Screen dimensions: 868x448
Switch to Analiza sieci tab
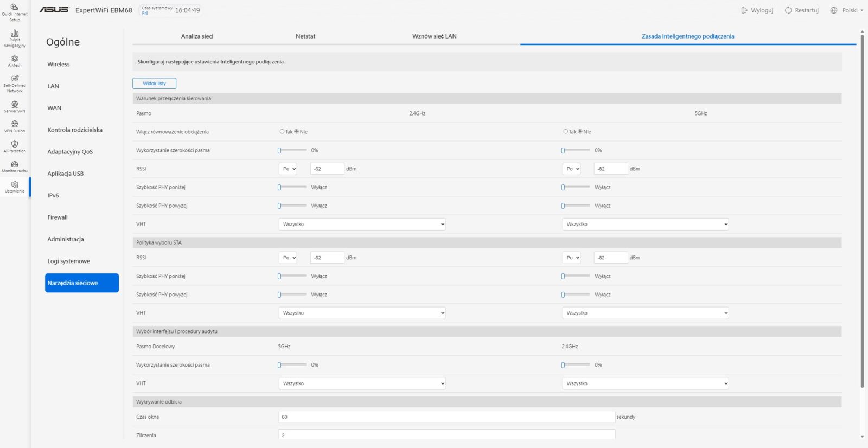point(197,36)
